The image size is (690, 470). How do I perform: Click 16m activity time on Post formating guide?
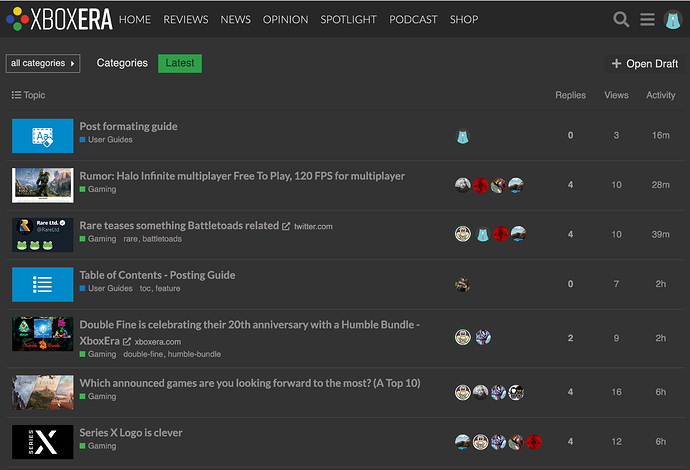tap(661, 136)
